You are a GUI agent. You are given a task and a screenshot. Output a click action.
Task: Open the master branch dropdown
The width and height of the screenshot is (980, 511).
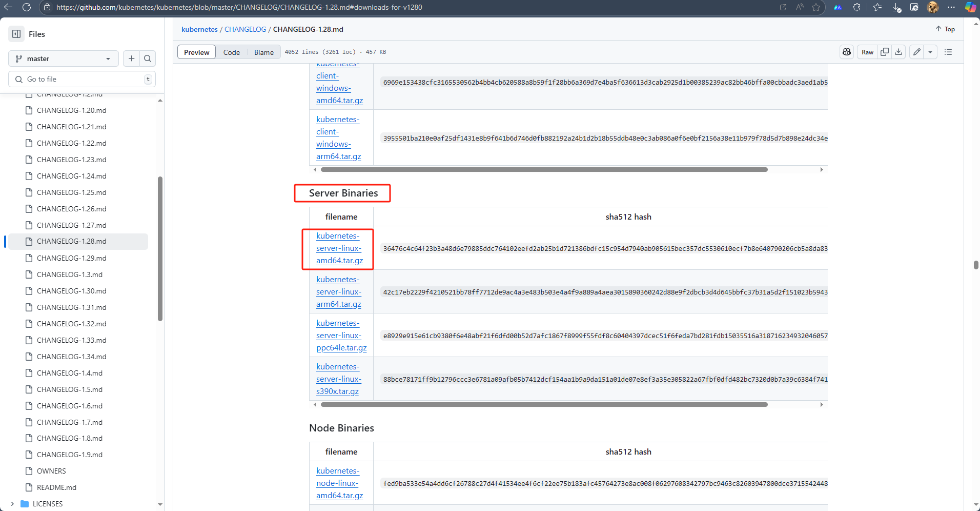[64, 58]
